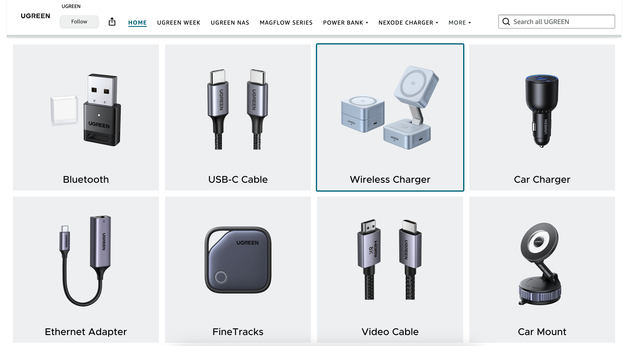This screenshot has height=346, width=644.
Task: Open the UGREEN Week tab
Action: pyautogui.click(x=179, y=23)
